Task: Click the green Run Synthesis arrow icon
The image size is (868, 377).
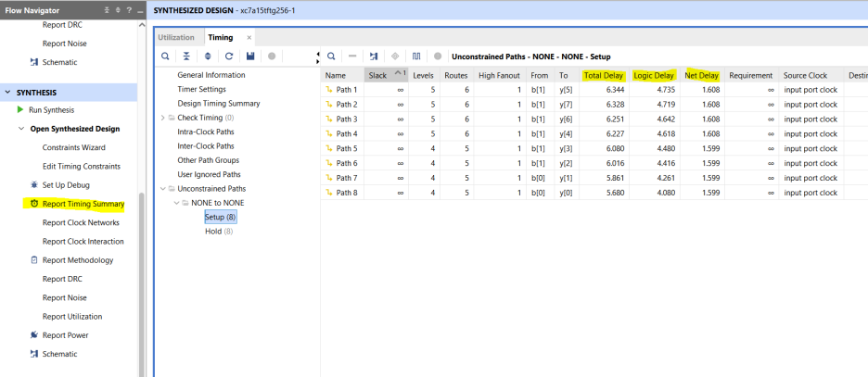Action: (x=20, y=110)
